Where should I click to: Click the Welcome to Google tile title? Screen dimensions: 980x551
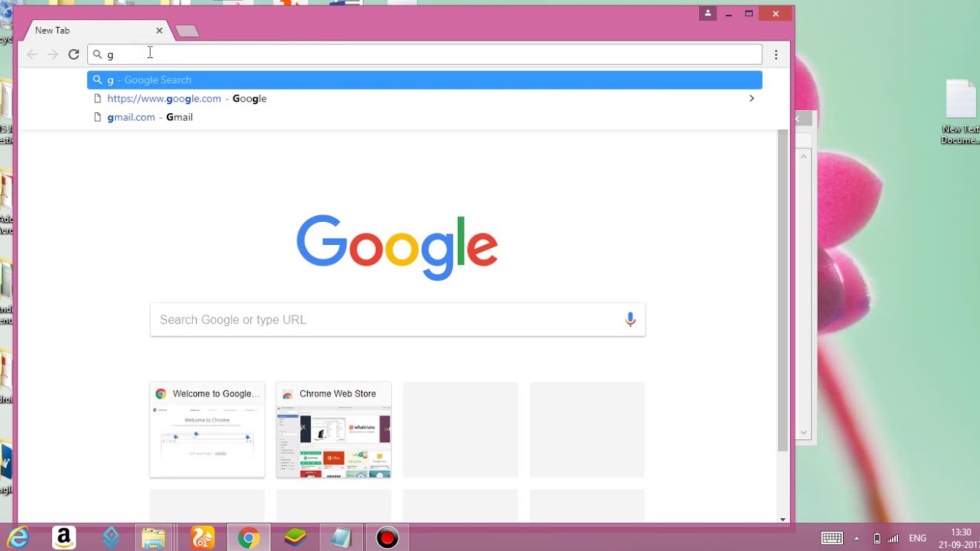coord(216,393)
